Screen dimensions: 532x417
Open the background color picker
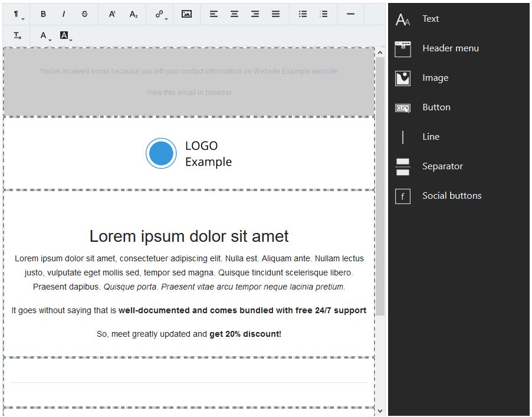point(66,36)
